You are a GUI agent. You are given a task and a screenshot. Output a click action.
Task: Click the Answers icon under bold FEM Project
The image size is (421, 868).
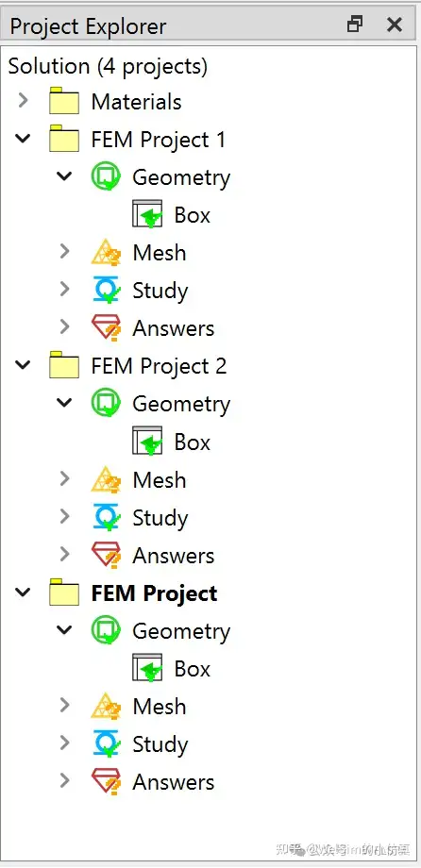click(106, 782)
